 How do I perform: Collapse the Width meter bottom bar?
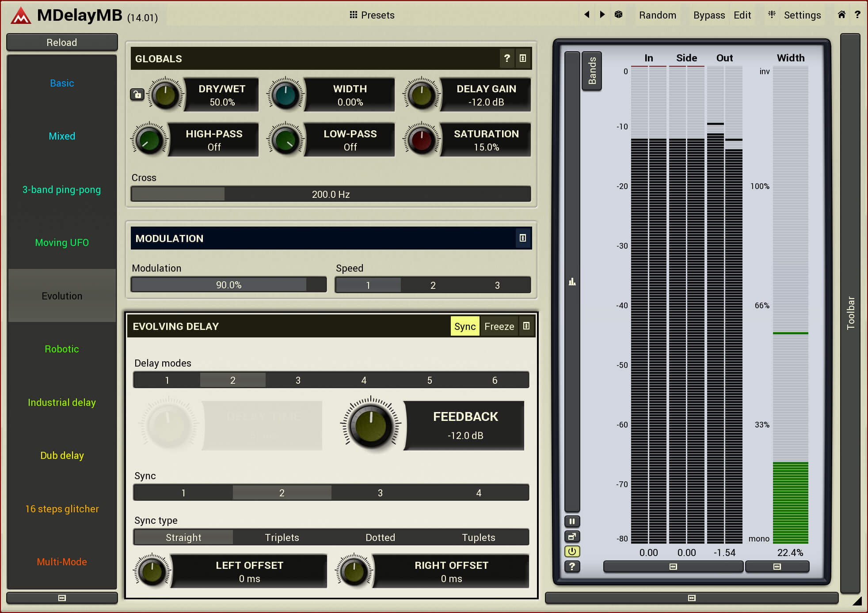click(777, 566)
